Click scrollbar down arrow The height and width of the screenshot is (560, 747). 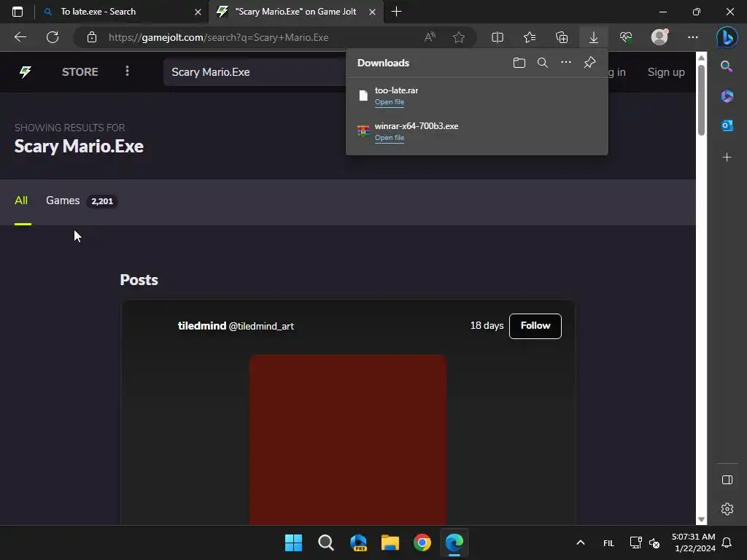(701, 519)
